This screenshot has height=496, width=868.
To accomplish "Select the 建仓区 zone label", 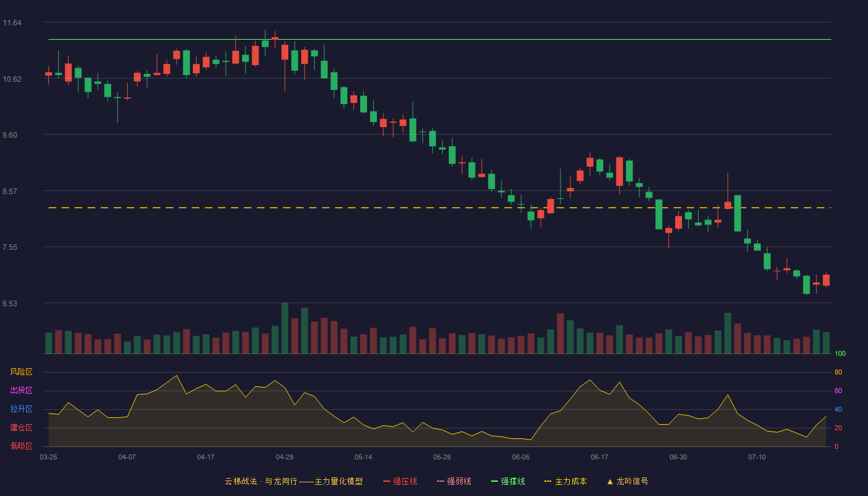I will click(x=22, y=428).
